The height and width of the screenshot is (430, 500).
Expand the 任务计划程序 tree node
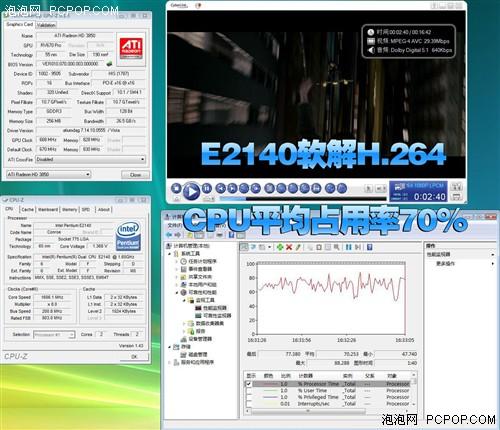coord(177,261)
